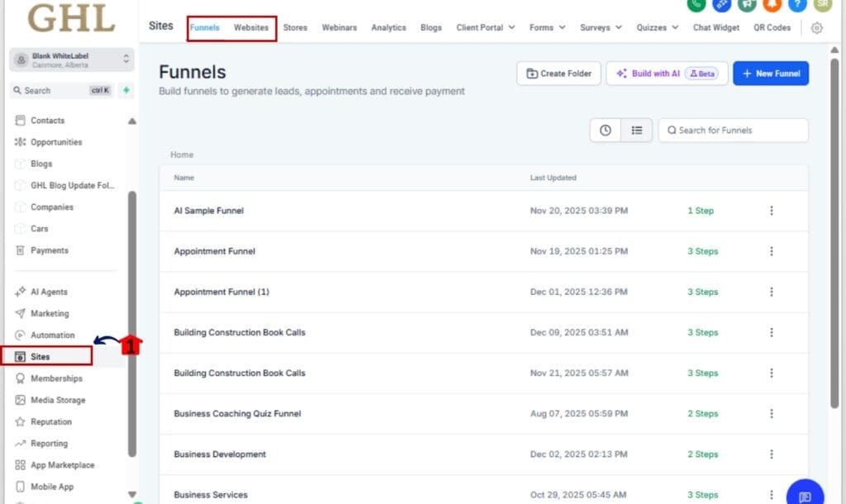This screenshot has height=504, width=846.
Task: Click the green lightning quick action icon
Action: click(126, 90)
